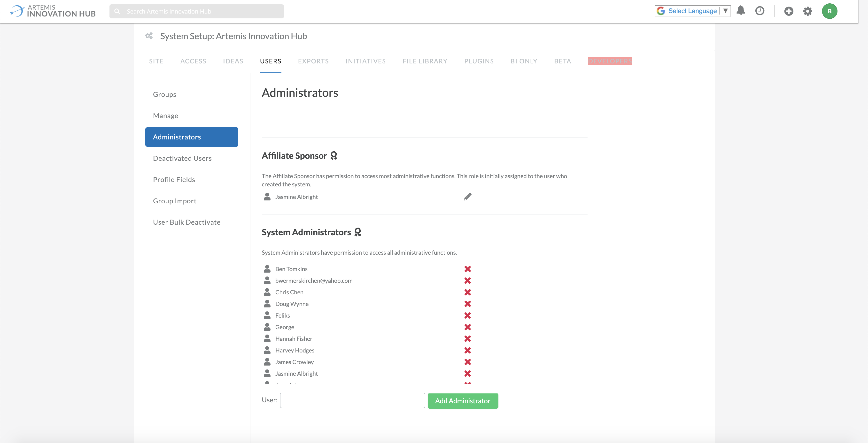Click the System Administrators badge icon
This screenshot has height=443, width=868.
point(357,232)
